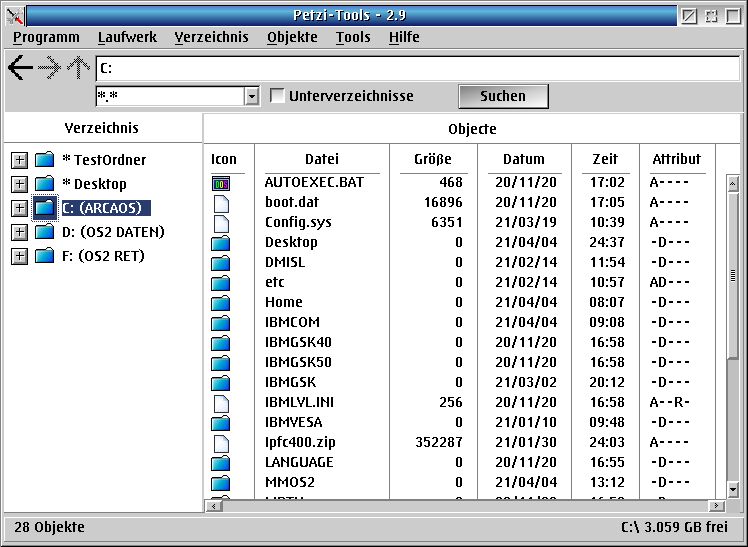Open the Tools menu
748x547 pixels.
tap(353, 37)
